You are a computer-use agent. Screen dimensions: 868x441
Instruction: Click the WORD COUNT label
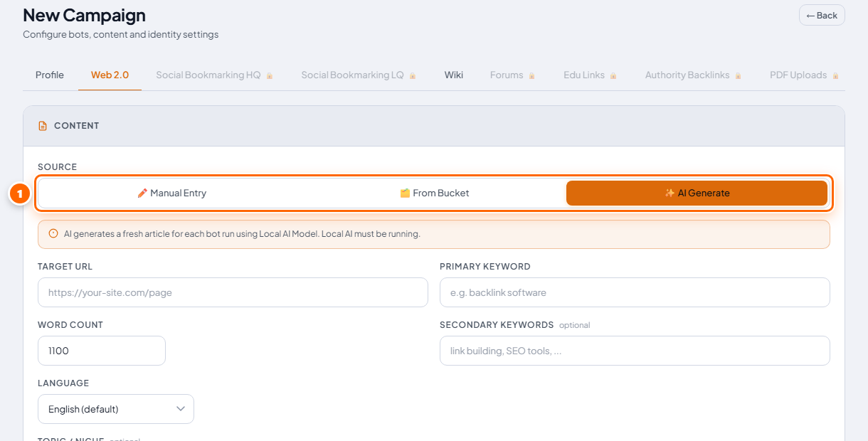coord(70,325)
